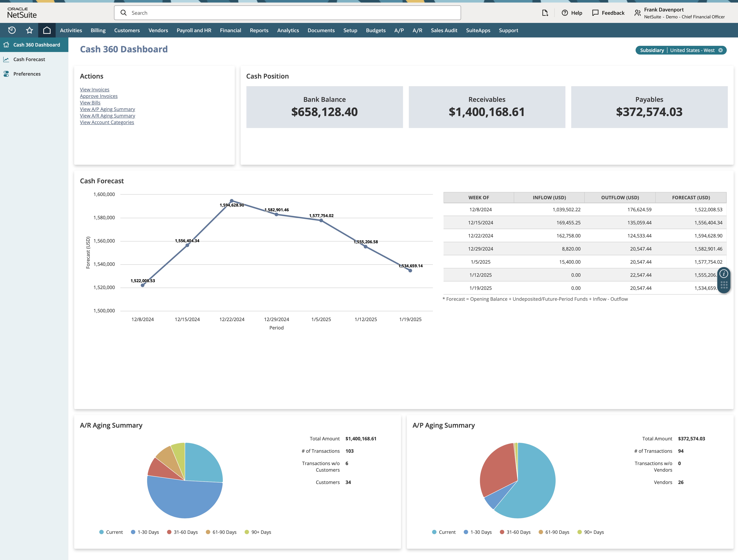Open the recent history icon in navbar
This screenshot has width=738, height=560.
pos(12,30)
